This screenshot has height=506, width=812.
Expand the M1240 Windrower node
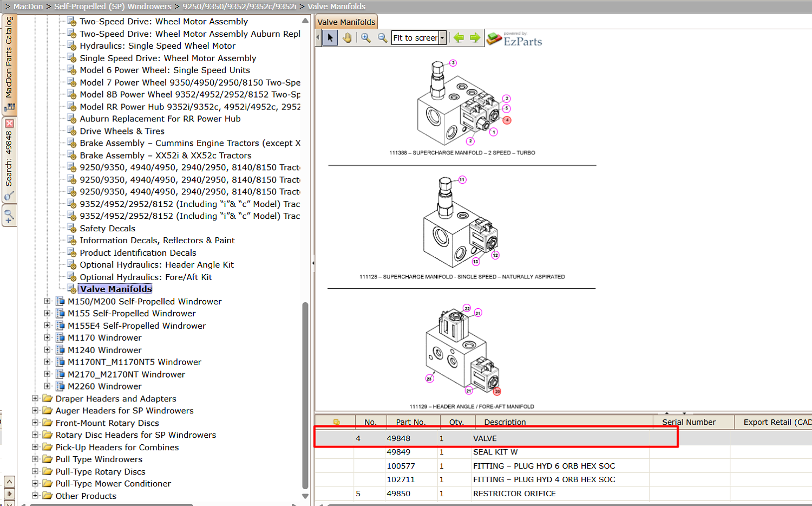[x=47, y=350]
